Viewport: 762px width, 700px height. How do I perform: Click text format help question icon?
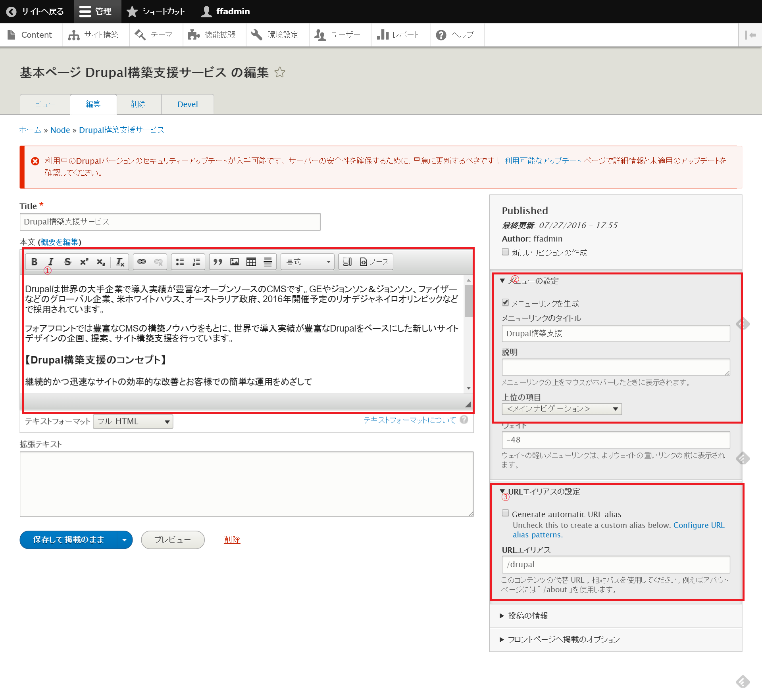point(464,420)
